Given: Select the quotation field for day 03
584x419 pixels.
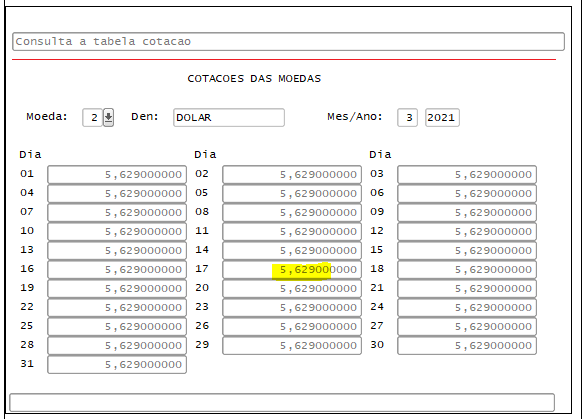Looking at the screenshot, I should tap(467, 175).
